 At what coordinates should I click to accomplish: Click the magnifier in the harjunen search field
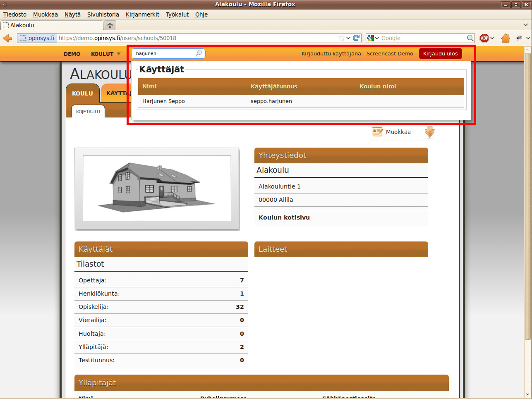tap(199, 53)
